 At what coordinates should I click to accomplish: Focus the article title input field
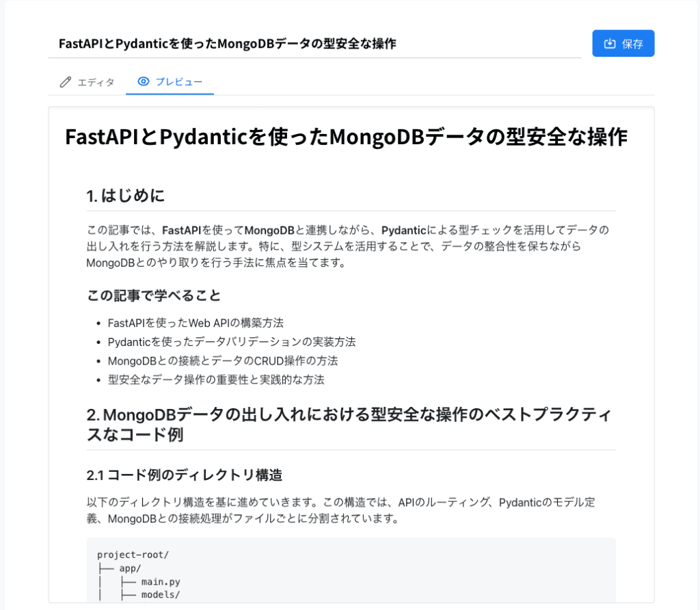pos(314,44)
